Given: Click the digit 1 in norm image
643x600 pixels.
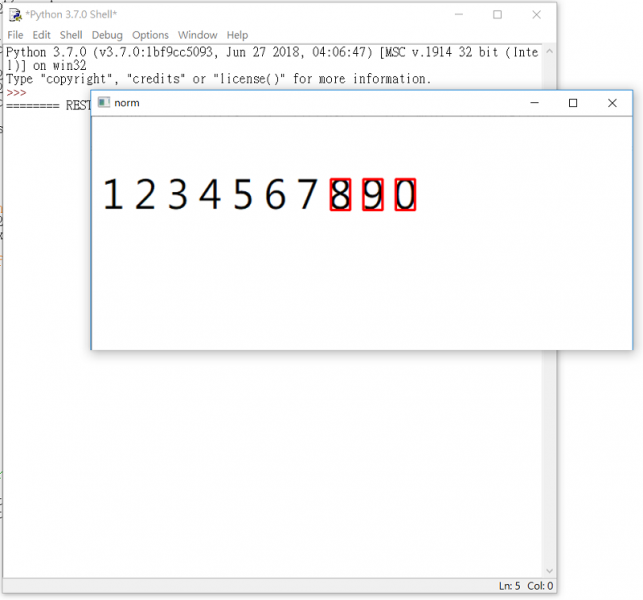Looking at the screenshot, I should click(x=113, y=194).
